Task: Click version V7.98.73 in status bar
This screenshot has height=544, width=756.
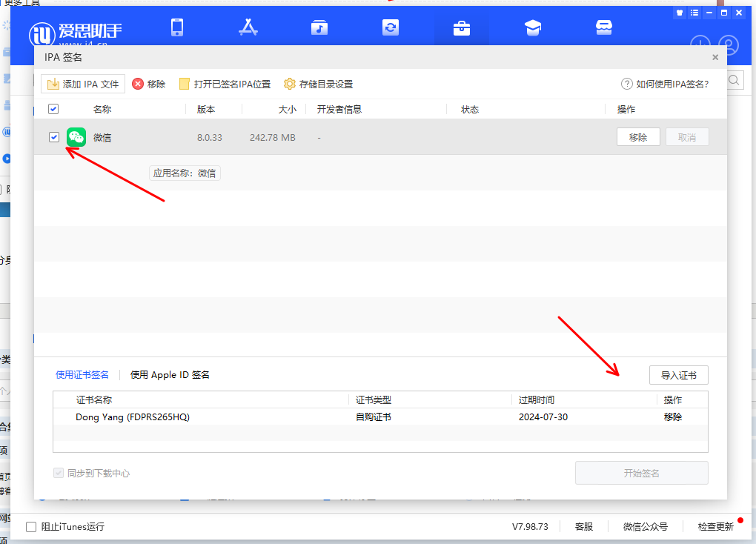Action: (531, 527)
